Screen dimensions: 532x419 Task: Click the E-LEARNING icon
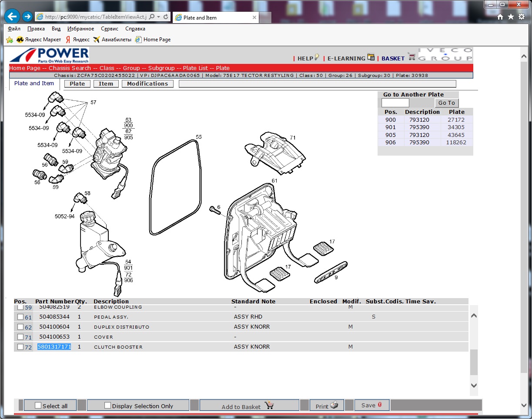coord(371,57)
